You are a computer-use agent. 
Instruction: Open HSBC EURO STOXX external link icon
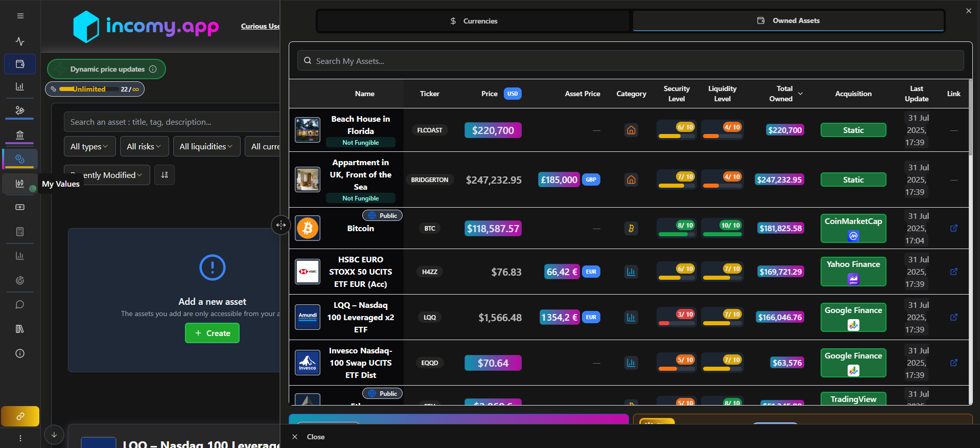pos(953,272)
